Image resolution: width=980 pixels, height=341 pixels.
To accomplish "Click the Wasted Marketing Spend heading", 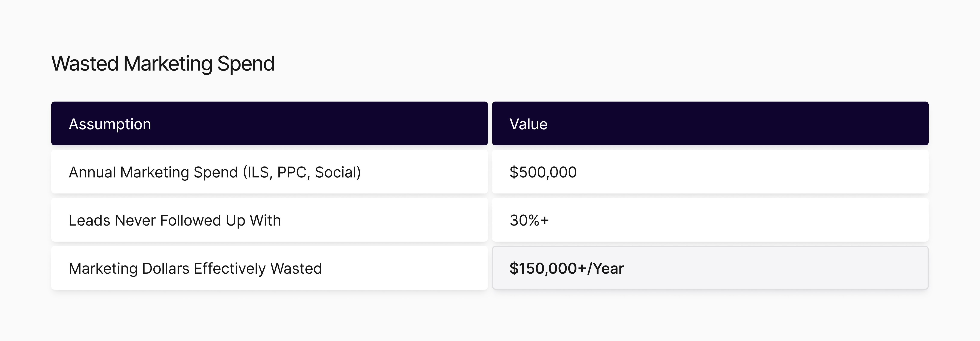I will (163, 63).
